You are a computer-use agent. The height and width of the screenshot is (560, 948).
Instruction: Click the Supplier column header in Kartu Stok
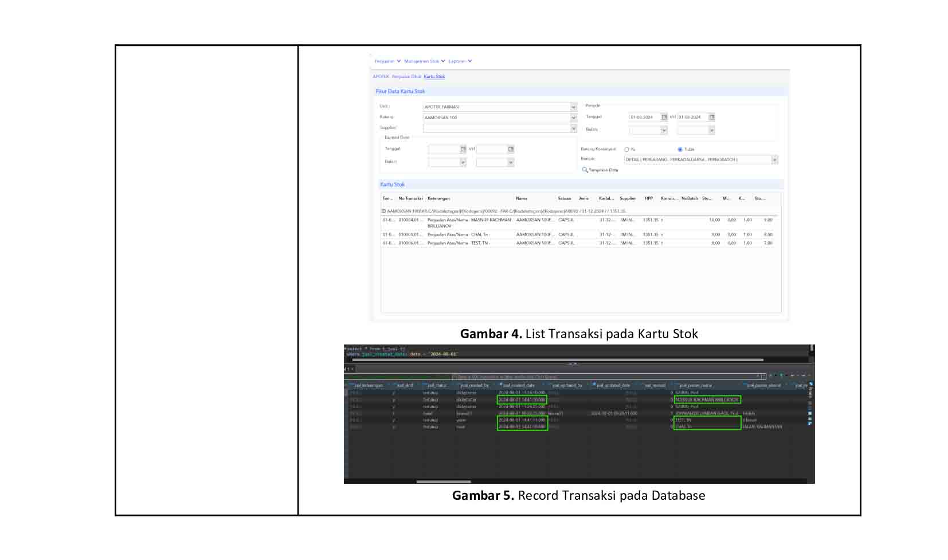click(628, 198)
